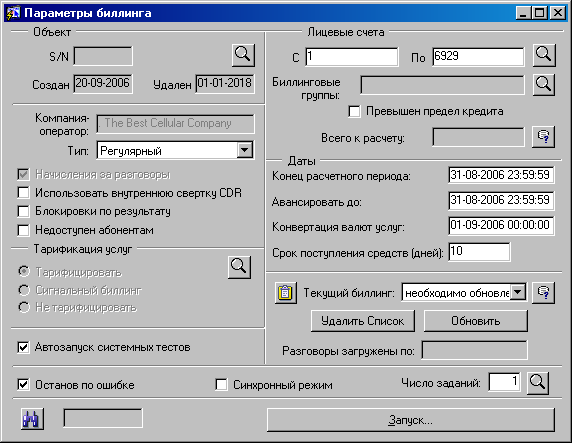
Task: Select Сигнальный биллинг radio option
Action: [x=24, y=290]
